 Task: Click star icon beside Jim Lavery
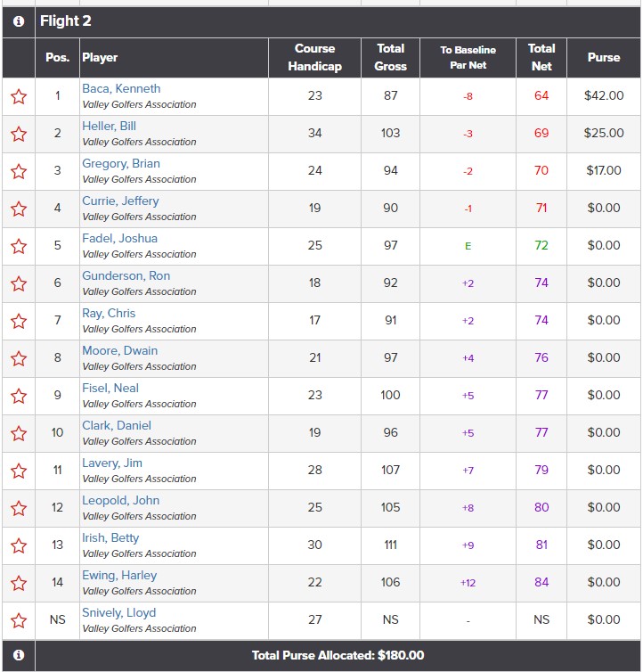pyautogui.click(x=19, y=471)
